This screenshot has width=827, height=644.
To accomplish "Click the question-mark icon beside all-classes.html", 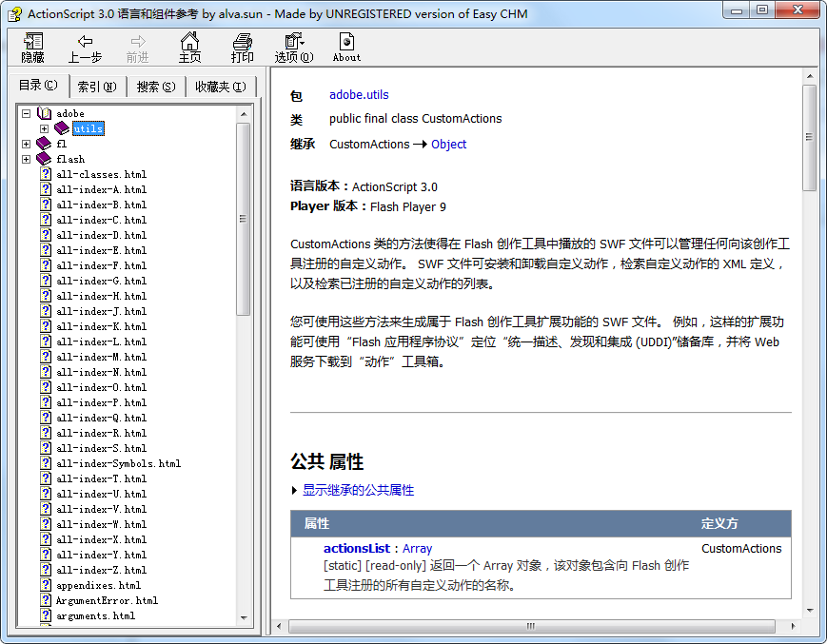I will 45,174.
